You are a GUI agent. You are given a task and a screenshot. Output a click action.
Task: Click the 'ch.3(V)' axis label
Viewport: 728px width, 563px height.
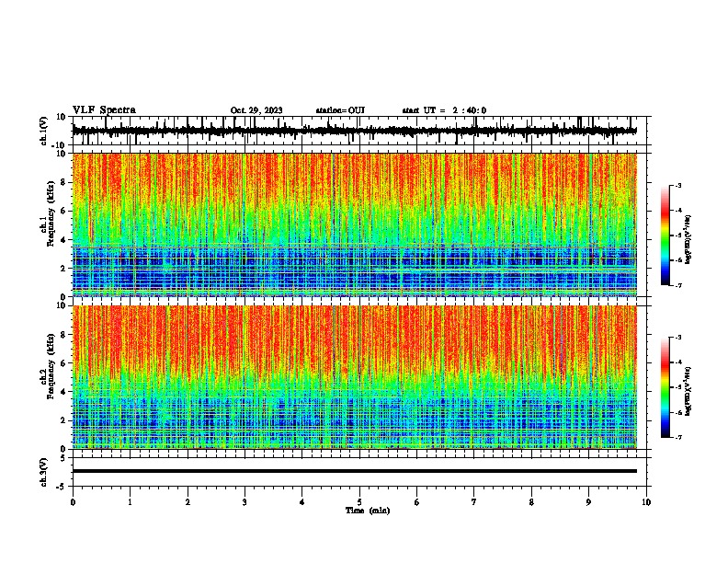pos(44,473)
